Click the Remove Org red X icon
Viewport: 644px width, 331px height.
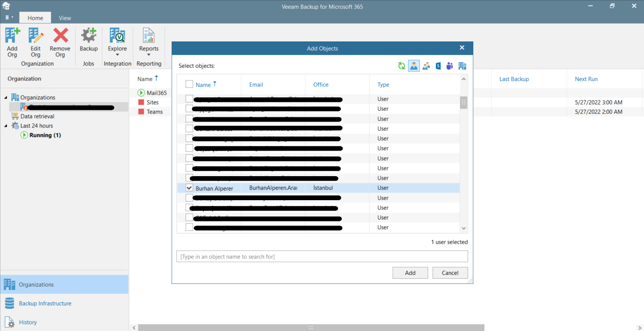(60, 36)
